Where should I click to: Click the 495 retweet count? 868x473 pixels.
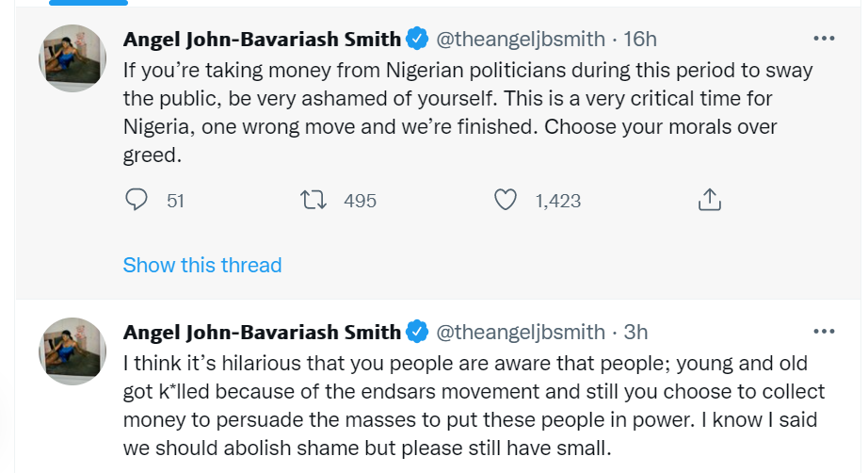360,201
